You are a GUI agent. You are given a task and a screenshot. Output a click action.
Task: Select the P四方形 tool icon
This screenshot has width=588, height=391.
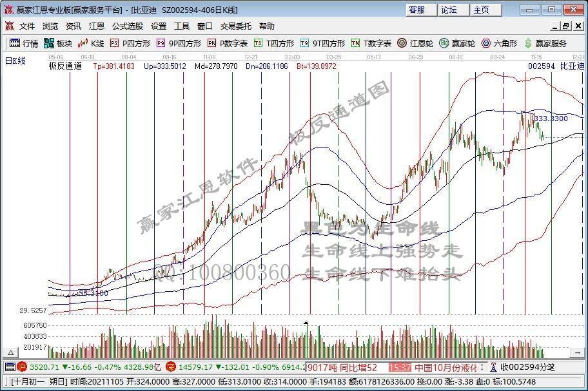click(x=114, y=43)
